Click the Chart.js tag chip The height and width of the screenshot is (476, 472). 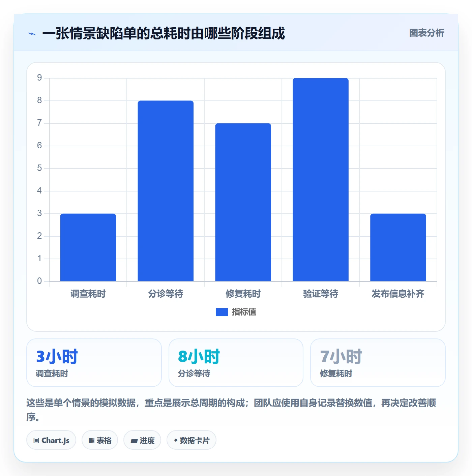coord(51,440)
